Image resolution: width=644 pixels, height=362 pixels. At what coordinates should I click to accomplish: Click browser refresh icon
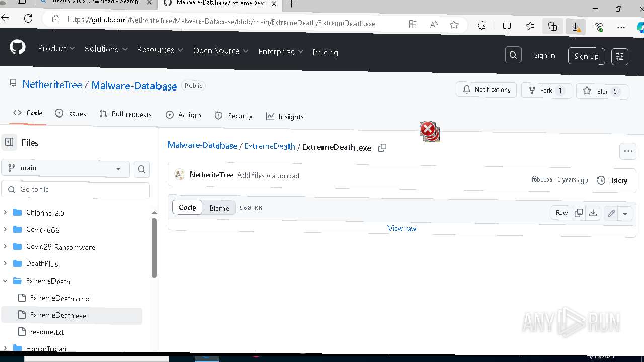28,19
